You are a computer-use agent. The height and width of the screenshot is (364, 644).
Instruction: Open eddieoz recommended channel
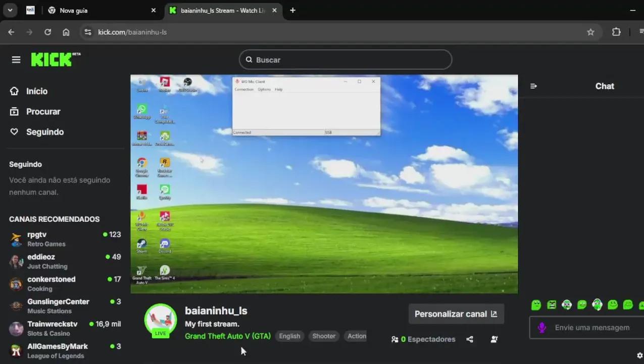[66, 261]
